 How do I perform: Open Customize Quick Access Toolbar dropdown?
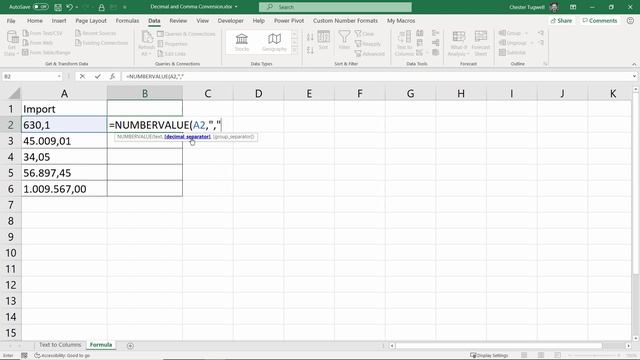125,7
